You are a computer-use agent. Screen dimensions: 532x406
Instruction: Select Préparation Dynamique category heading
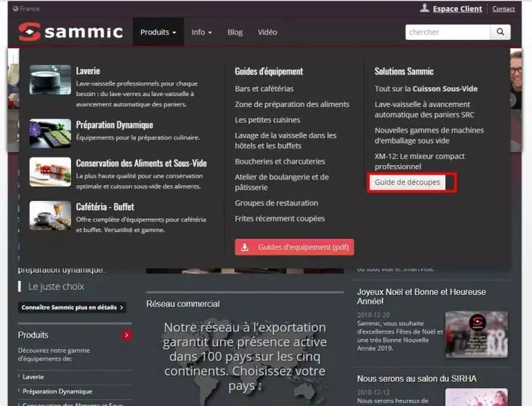point(115,125)
